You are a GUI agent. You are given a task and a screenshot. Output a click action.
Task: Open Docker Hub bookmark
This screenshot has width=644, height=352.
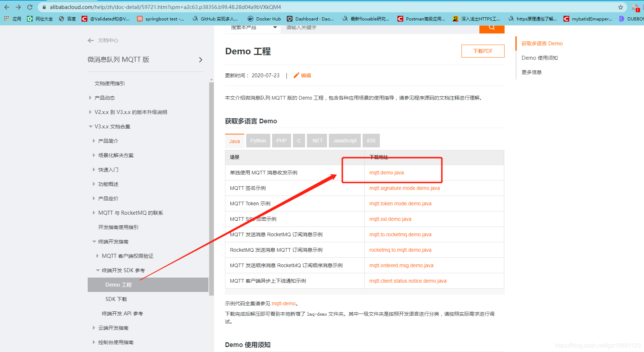[x=264, y=19]
